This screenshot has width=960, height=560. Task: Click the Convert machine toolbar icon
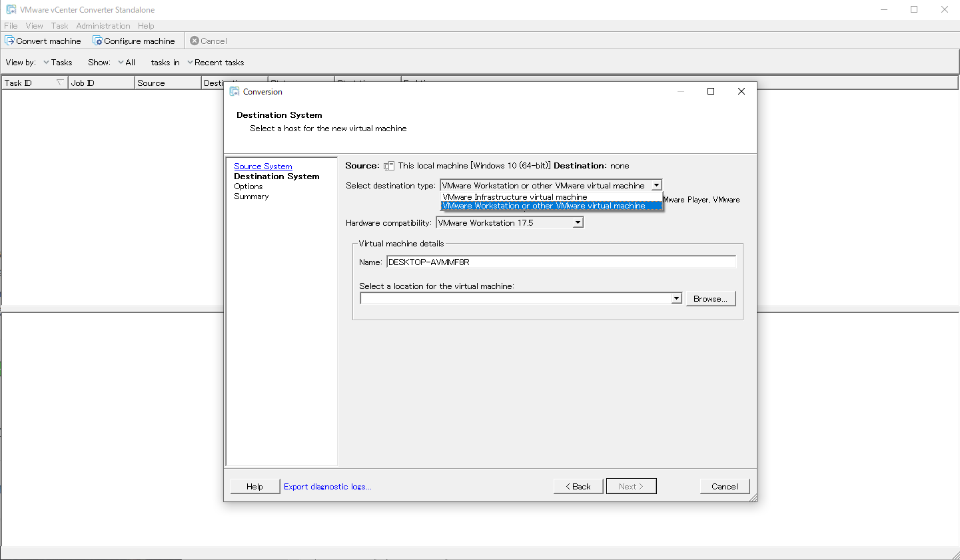(10, 41)
